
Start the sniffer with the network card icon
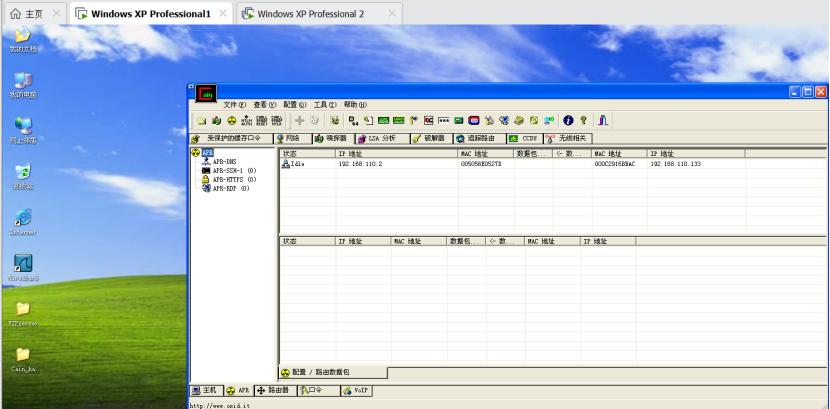click(216, 121)
